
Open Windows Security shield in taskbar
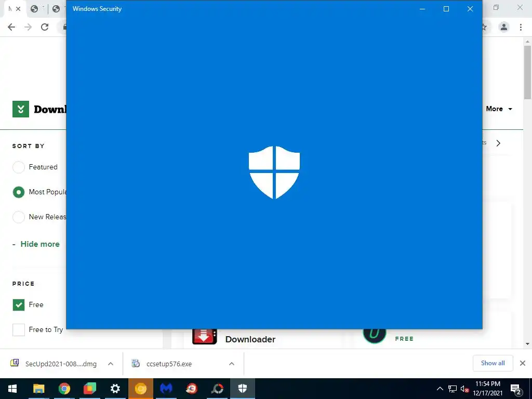coord(242,389)
